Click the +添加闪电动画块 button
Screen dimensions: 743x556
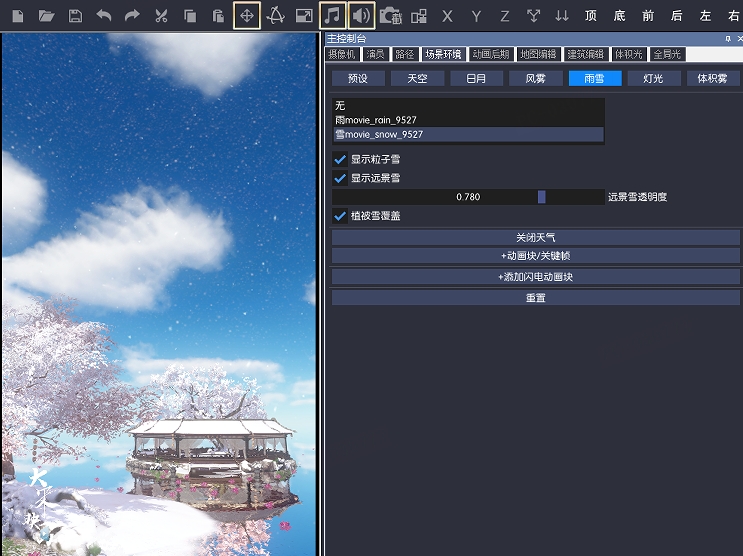[x=535, y=277]
